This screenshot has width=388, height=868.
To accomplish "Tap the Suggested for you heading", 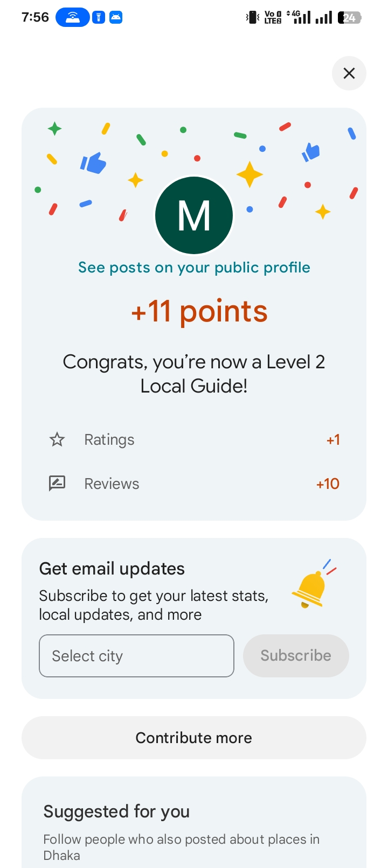I will click(x=116, y=811).
